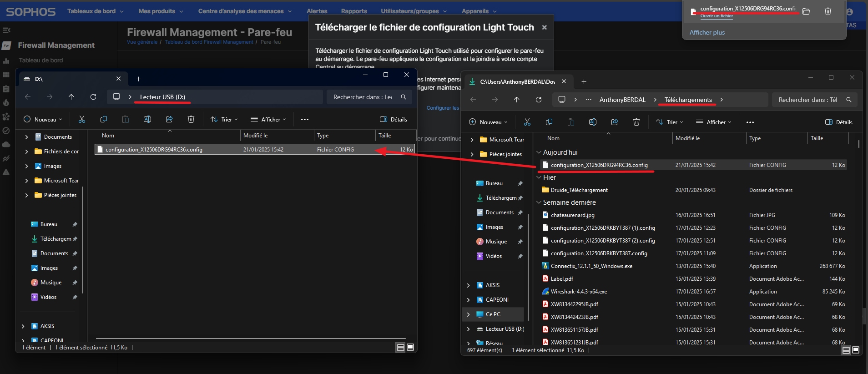Close the Light Touch configuration dialog
Screen dimensions: 868x374
click(x=544, y=27)
